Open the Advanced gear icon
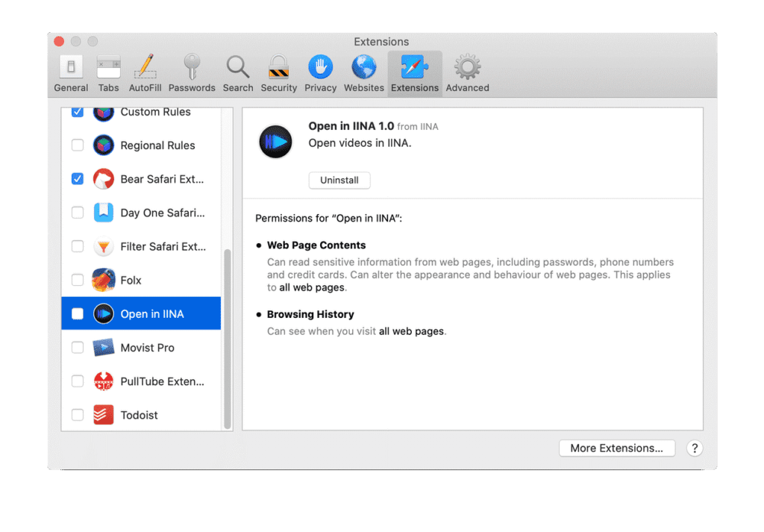 coord(467,66)
